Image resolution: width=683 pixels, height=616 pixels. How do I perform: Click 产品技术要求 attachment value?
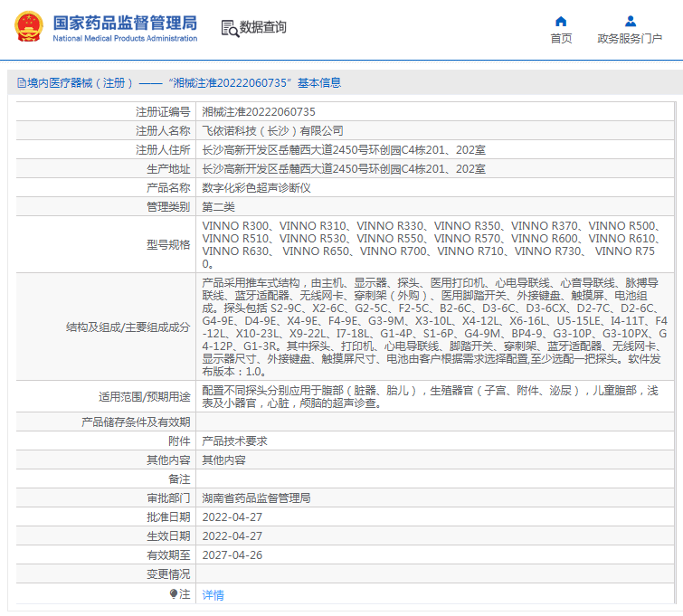(x=235, y=441)
